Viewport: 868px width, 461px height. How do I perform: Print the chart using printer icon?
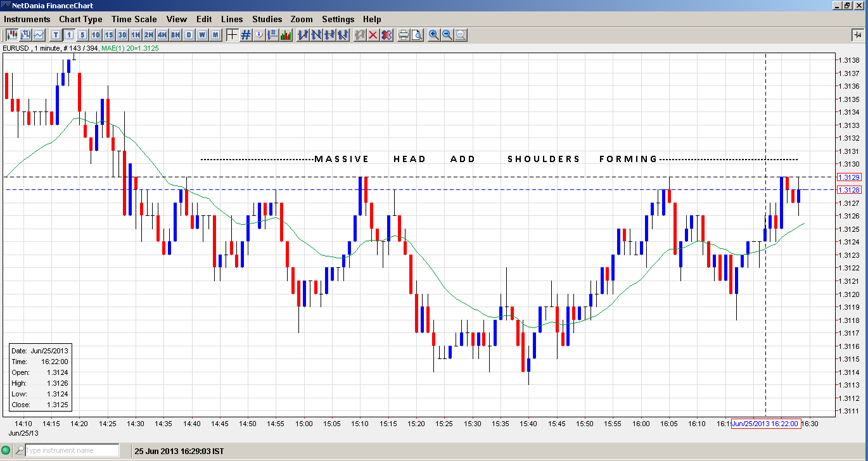click(x=404, y=35)
